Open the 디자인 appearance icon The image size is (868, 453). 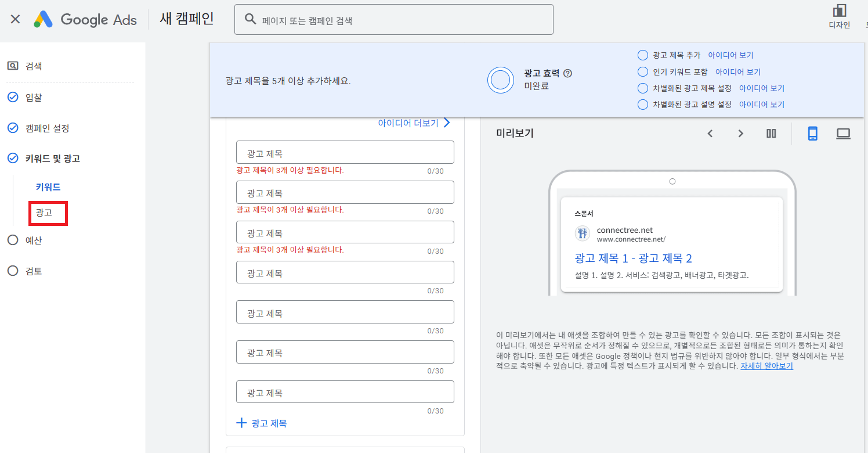point(839,17)
